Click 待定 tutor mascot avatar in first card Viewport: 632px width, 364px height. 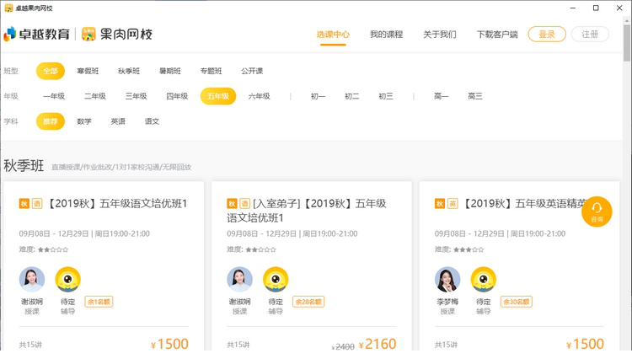67,280
